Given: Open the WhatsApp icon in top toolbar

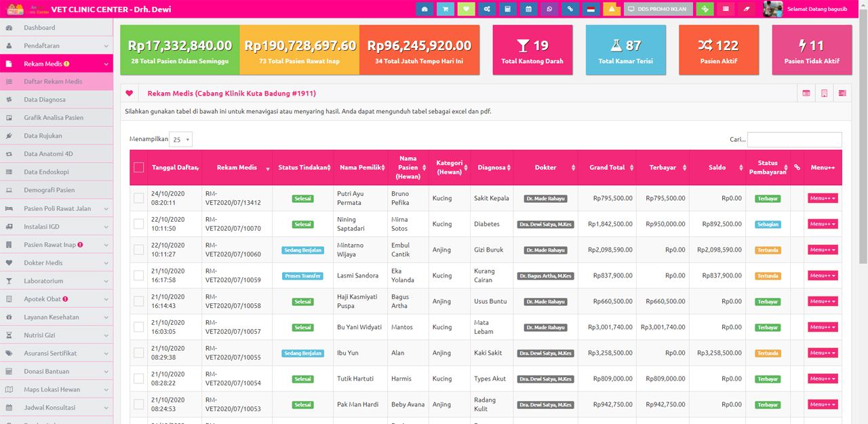Looking at the screenshot, I should (x=549, y=9).
